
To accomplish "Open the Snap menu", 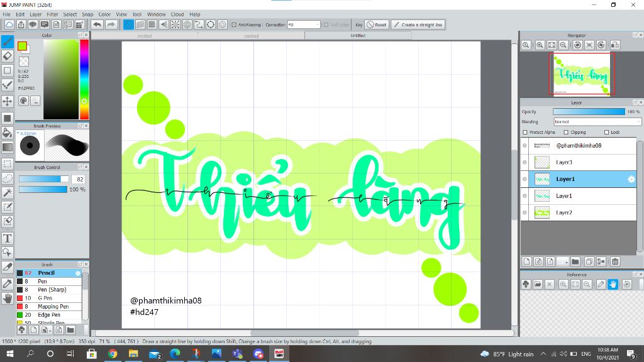I will (x=87, y=14).
